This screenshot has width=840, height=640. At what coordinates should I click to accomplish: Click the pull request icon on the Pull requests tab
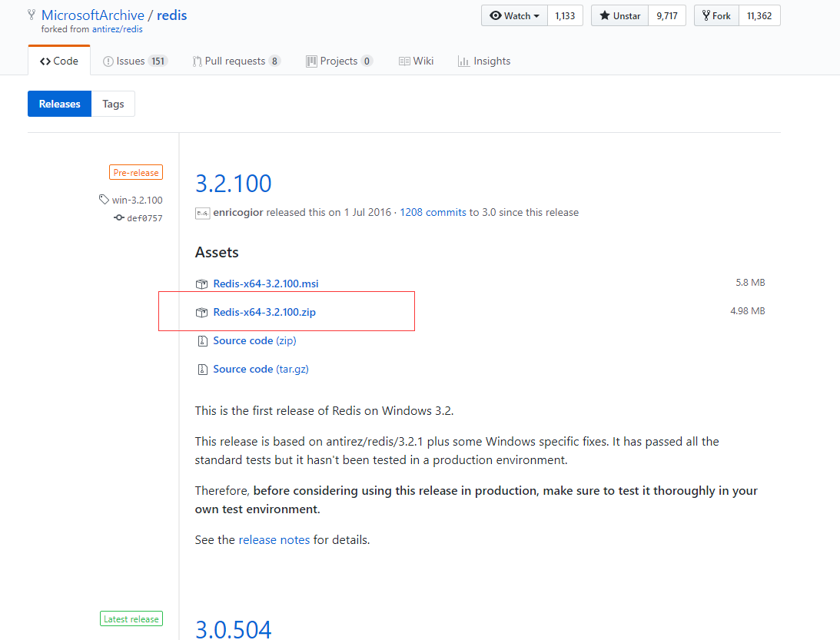pos(198,61)
